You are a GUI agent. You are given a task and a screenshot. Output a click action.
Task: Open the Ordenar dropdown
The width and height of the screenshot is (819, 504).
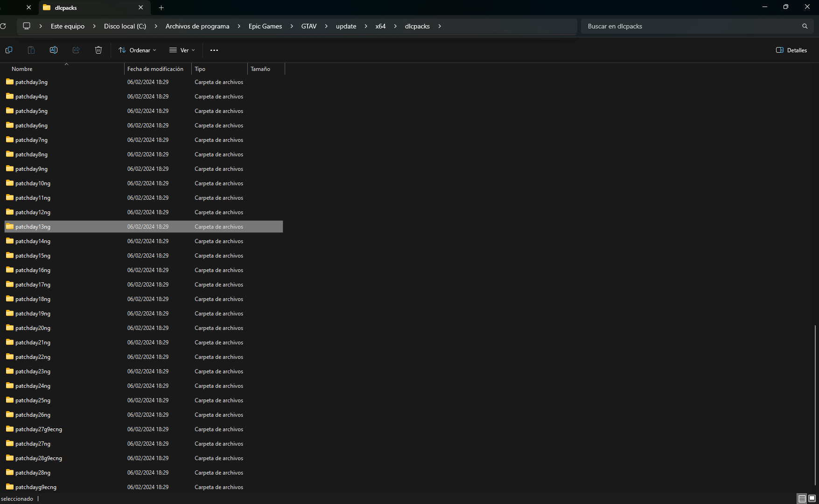[137, 50]
